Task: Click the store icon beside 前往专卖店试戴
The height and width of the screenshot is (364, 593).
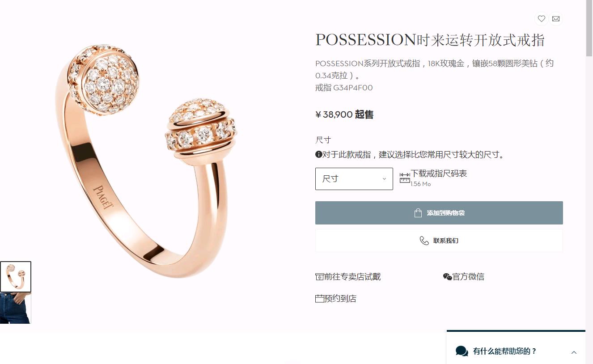Action: click(x=319, y=277)
